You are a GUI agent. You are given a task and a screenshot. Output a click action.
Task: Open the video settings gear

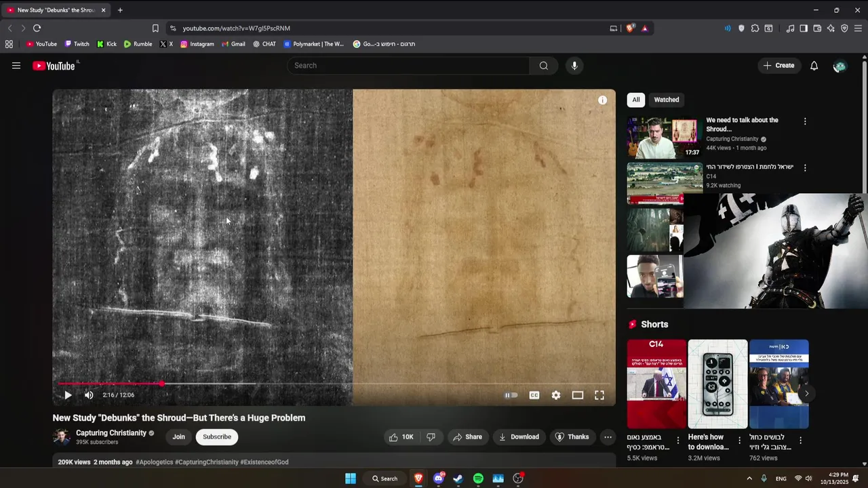click(x=556, y=395)
